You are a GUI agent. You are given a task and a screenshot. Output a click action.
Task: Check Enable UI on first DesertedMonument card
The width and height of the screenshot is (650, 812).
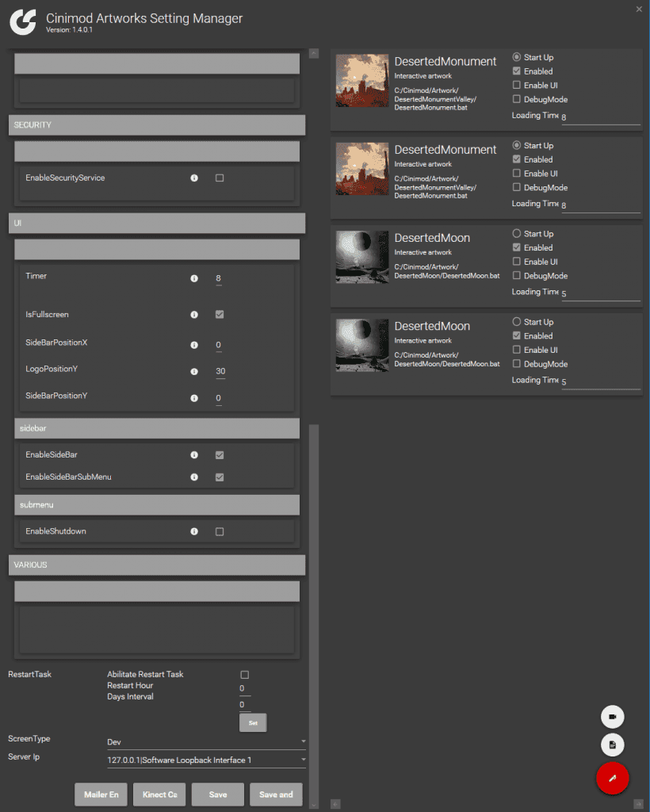[x=517, y=85]
